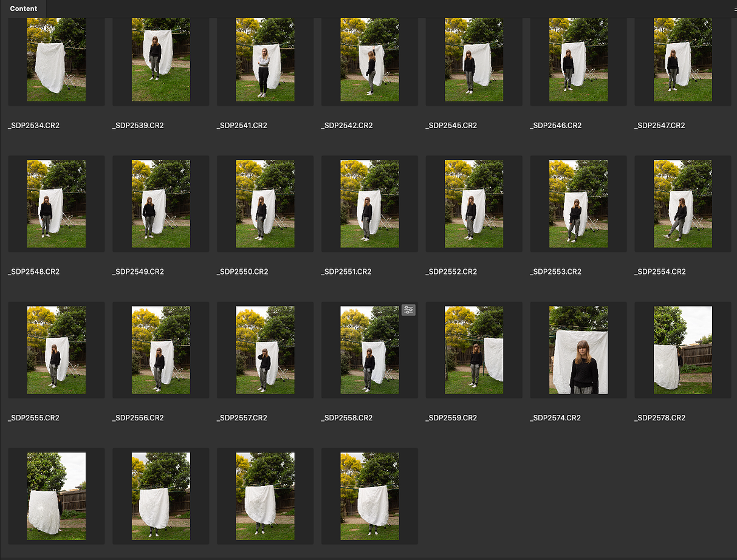Select thumbnail _SDP2555.CR2
The width and height of the screenshot is (737, 560).
coord(57,350)
